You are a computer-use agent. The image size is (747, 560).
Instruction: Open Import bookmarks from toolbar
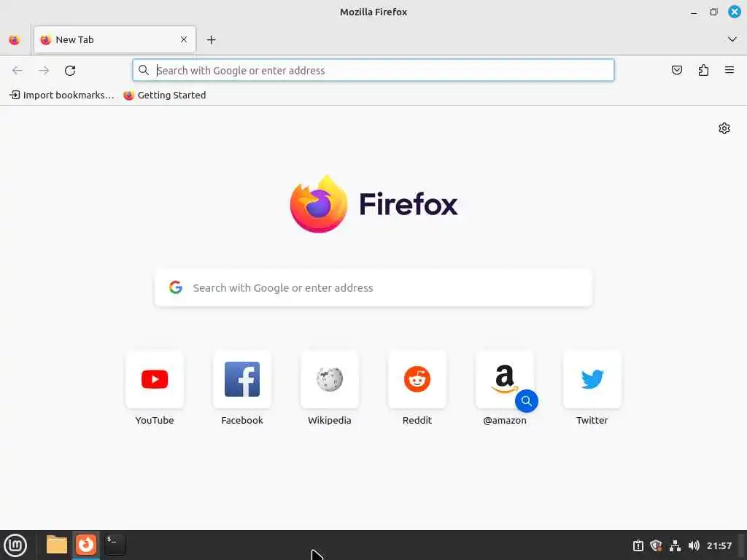62,96
